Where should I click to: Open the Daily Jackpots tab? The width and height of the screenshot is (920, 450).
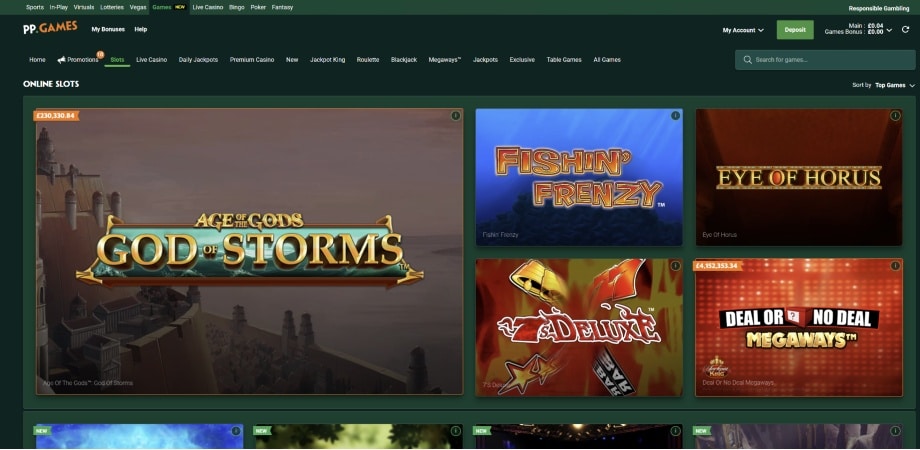tap(198, 60)
